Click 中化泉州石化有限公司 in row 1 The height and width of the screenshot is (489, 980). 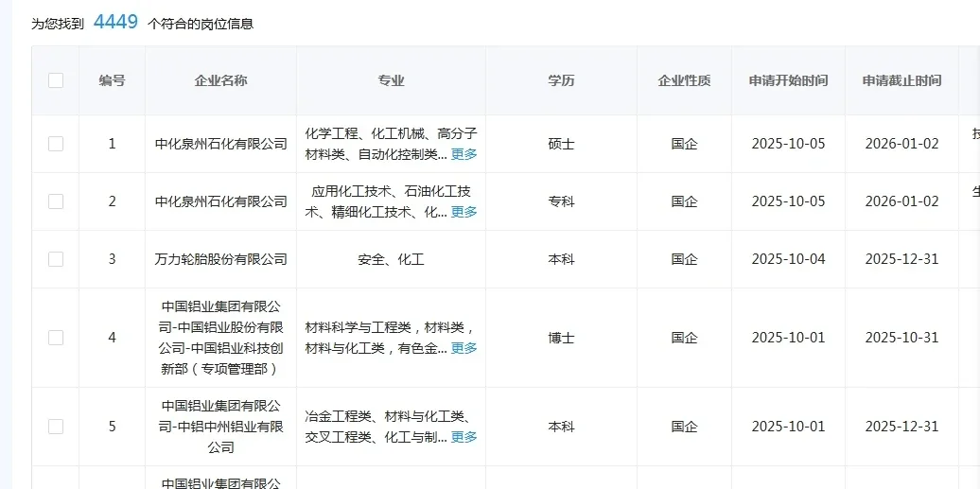[x=220, y=144]
